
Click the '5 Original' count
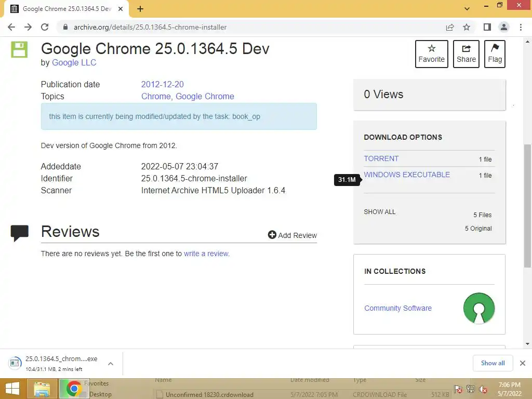pos(478,229)
